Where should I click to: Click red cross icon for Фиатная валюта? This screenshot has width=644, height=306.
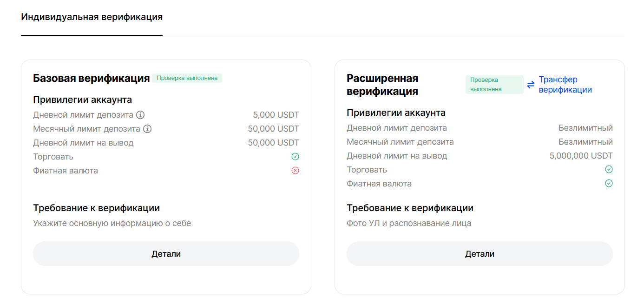[295, 171]
